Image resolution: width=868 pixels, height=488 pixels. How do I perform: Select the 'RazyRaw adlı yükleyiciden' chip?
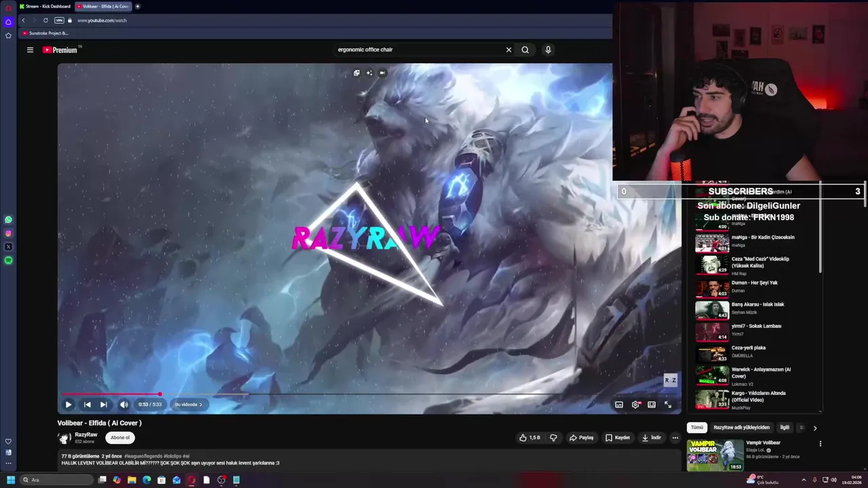click(x=741, y=428)
